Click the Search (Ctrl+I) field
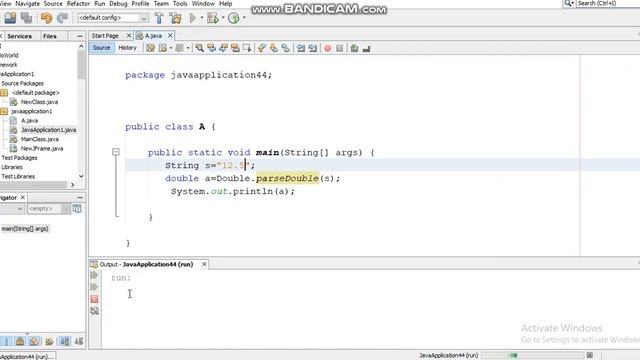The height and width of the screenshot is (360, 640). click(607, 4)
